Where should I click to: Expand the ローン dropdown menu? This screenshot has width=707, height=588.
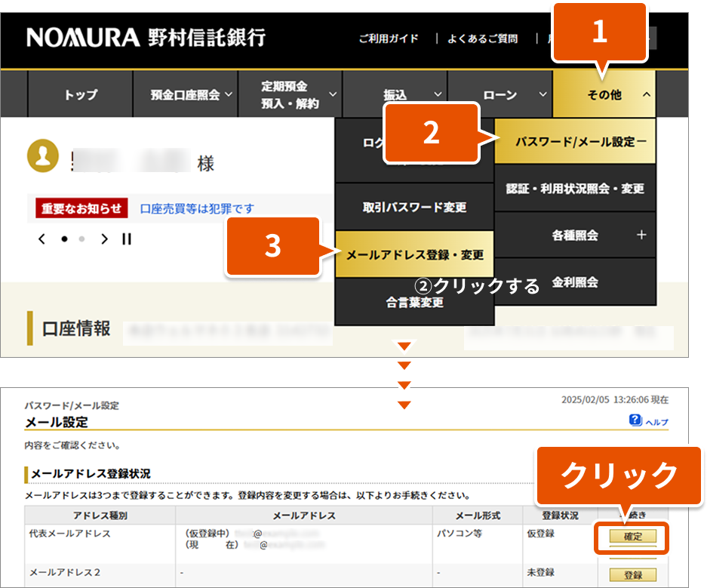pyautogui.click(x=500, y=95)
